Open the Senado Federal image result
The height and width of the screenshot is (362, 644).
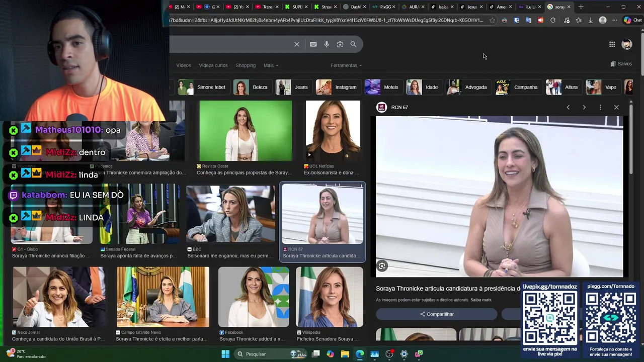(139, 214)
